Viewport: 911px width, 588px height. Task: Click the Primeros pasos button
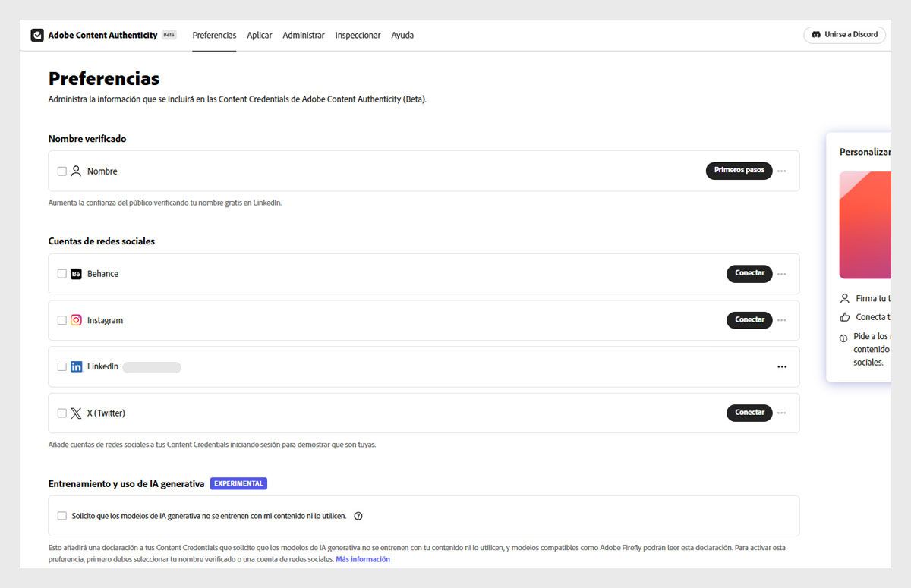[739, 171]
